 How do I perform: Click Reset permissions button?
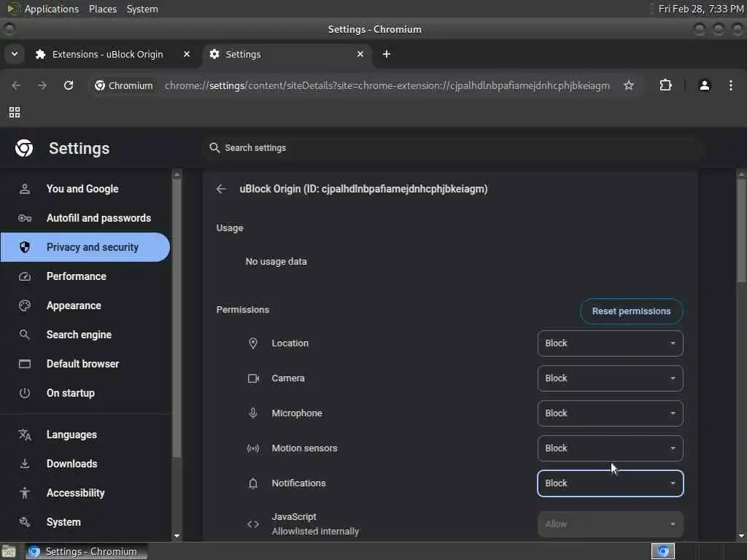pos(631,311)
